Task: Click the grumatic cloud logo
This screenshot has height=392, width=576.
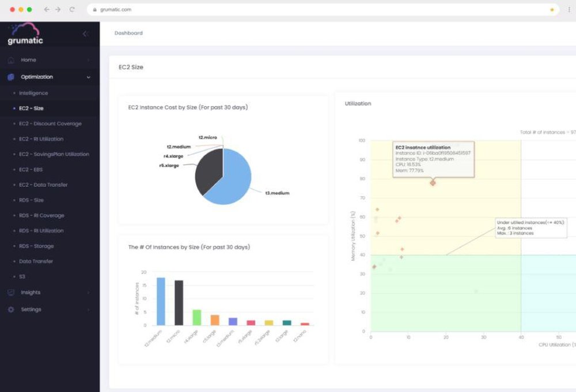Action: (x=25, y=34)
